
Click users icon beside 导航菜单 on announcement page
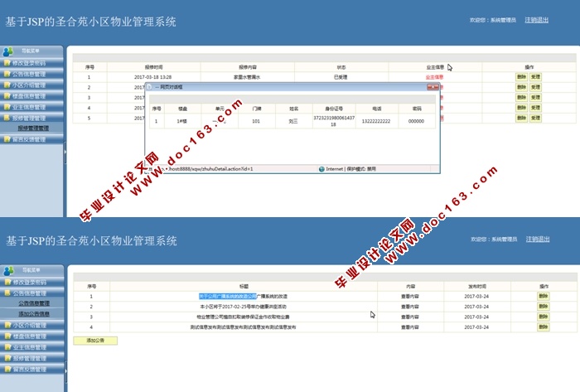(x=8, y=271)
